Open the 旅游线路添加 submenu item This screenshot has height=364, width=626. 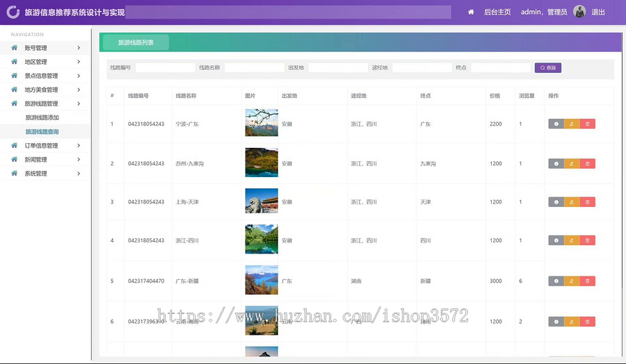pos(42,117)
